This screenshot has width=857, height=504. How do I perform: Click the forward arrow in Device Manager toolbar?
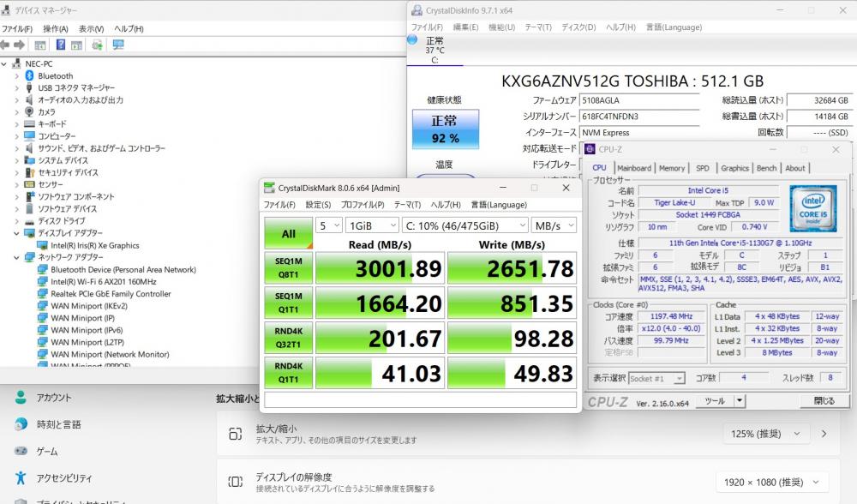pos(20,45)
